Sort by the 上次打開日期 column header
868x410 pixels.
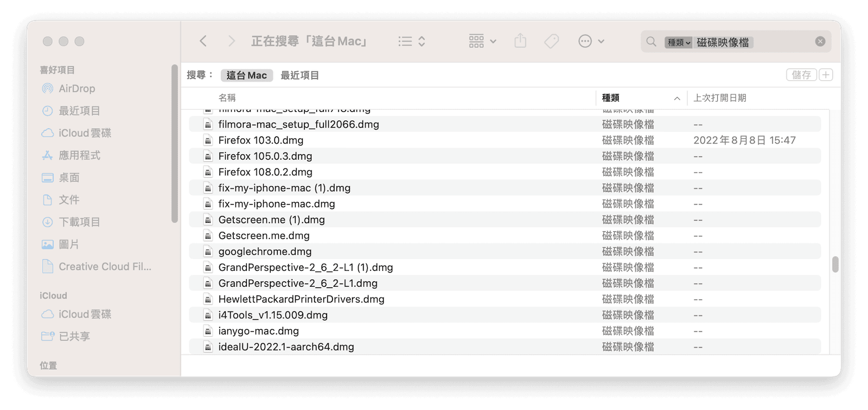pyautogui.click(x=720, y=98)
